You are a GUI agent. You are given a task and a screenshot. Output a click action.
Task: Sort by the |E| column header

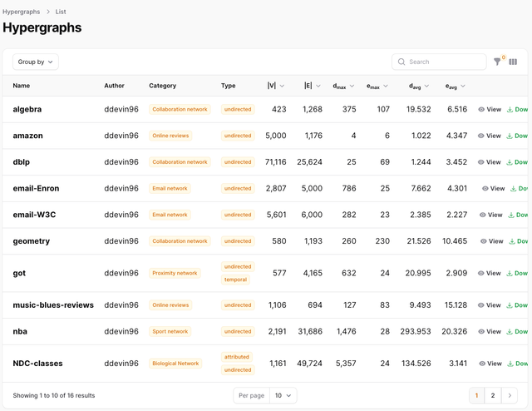(x=313, y=86)
